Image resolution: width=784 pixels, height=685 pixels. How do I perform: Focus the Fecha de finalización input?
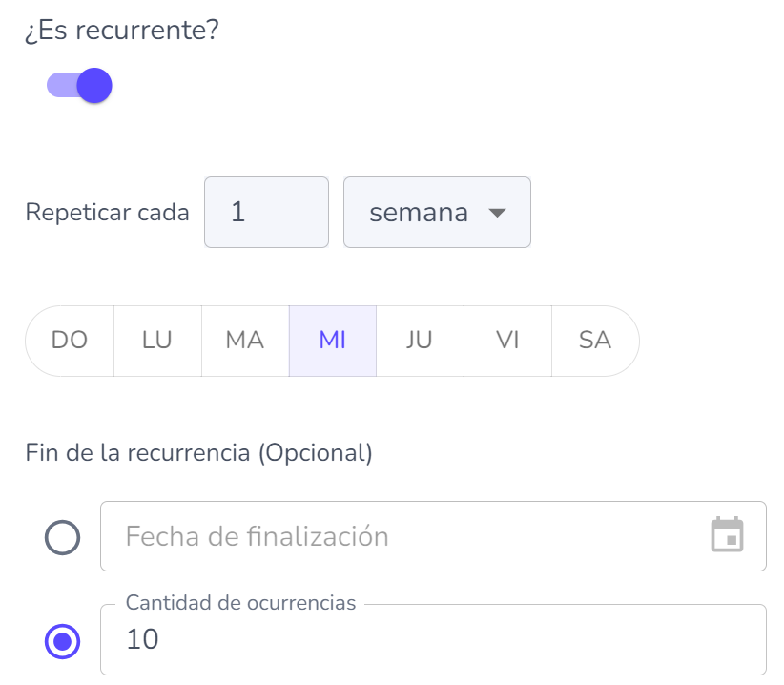[x=401, y=536]
